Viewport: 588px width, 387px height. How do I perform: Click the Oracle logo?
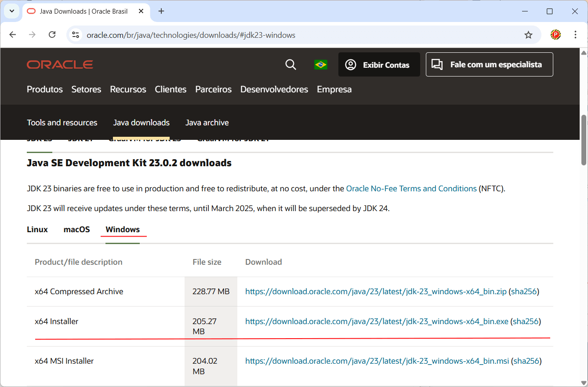click(60, 65)
